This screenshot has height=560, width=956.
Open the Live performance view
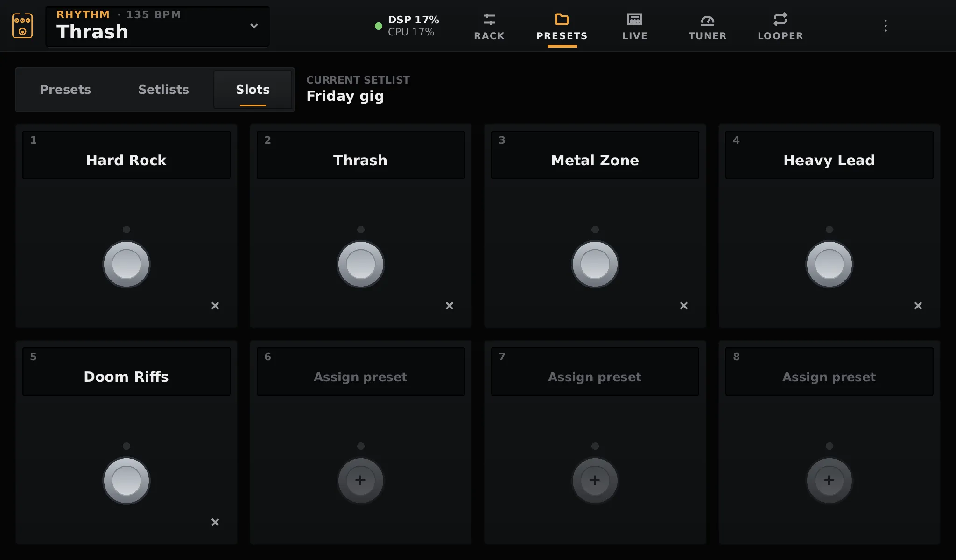click(x=635, y=27)
